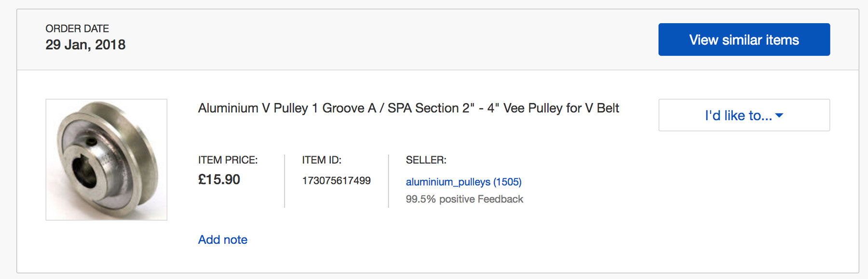Viewport: 868px width, 279px height.
Task: Click the ITEM ID label
Action: click(x=322, y=160)
